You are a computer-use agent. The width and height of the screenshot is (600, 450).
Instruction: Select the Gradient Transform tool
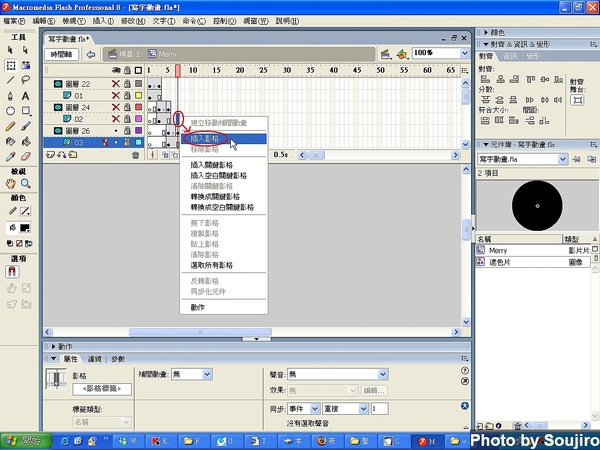(25, 65)
